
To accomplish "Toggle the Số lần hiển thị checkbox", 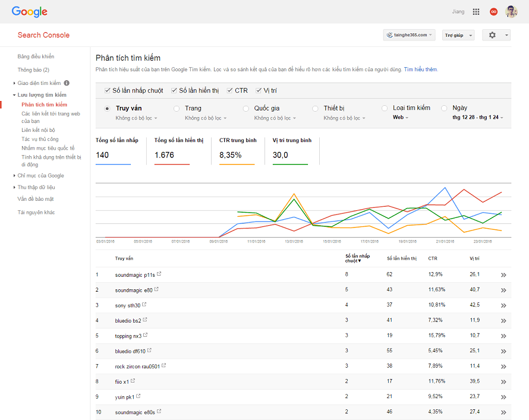I will (174, 90).
